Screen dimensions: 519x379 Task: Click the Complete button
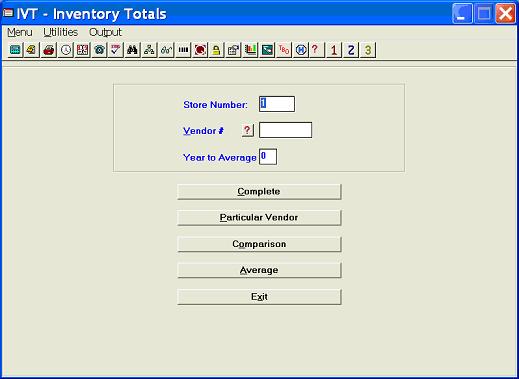click(259, 192)
